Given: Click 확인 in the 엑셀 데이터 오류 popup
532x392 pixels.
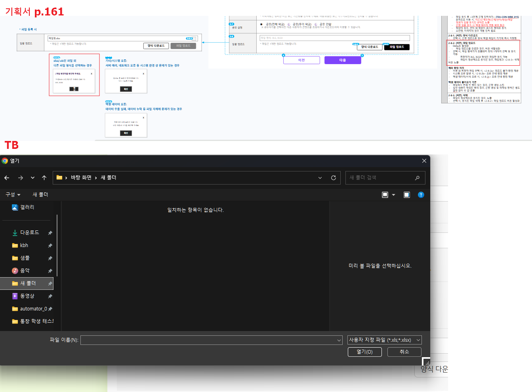Looking at the screenshot, I should point(126,133).
